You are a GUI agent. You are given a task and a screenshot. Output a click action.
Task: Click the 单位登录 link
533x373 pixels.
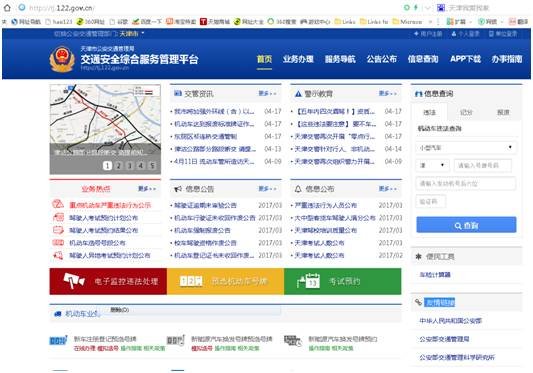coord(503,34)
